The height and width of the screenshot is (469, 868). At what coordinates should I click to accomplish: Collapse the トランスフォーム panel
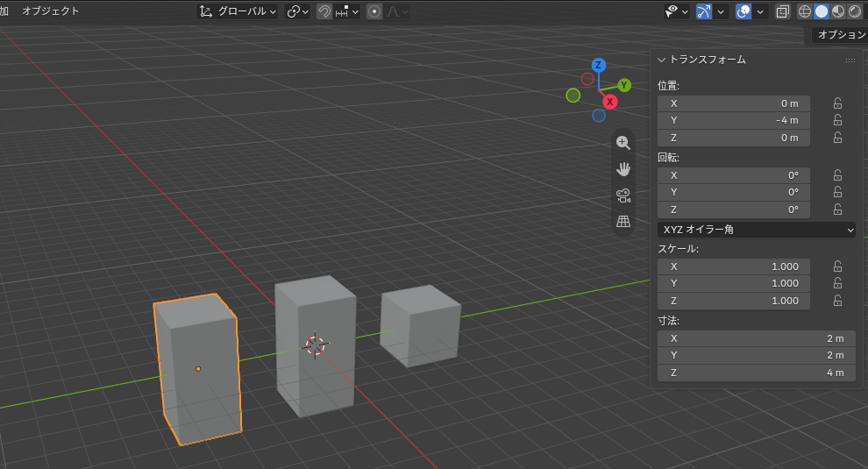[x=661, y=60]
